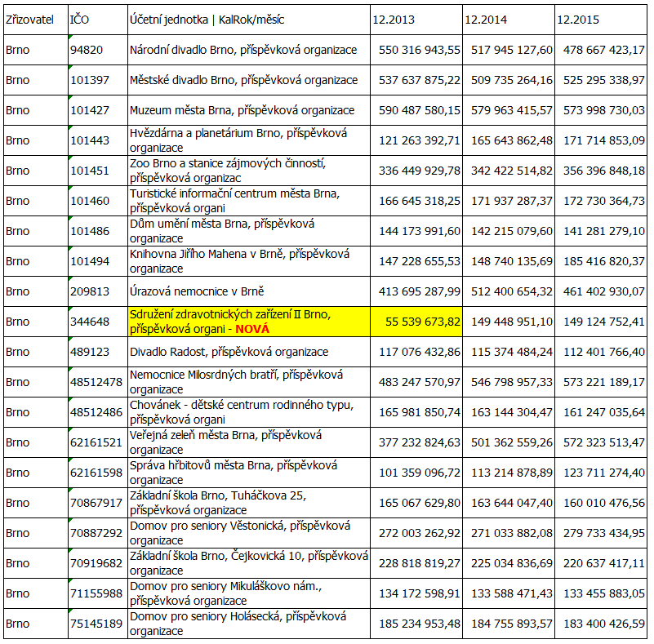Click IČO cell 70867917
654x644 pixels.
[x=98, y=503]
